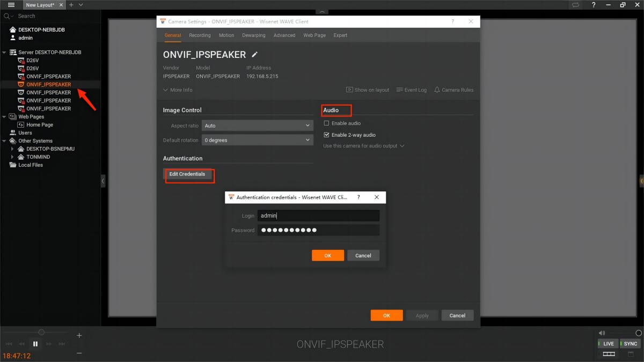Click the Edit Credentials button
The image size is (644, 362).
(x=187, y=174)
